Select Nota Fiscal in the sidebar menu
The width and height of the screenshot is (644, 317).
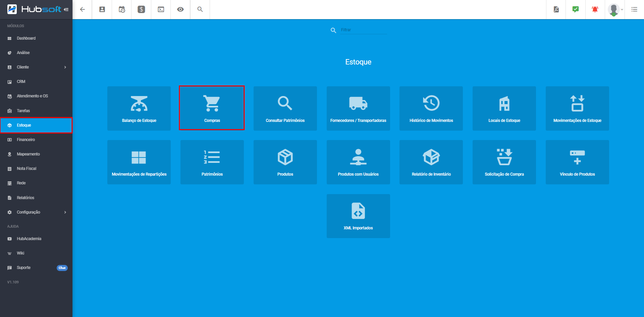[26, 169]
